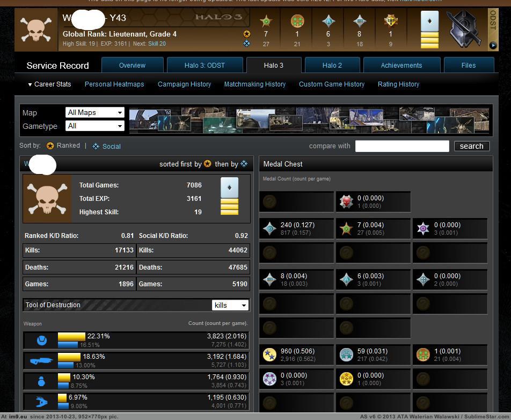The height and width of the screenshot is (420, 511).
Task: Open the Gametype dropdown showing All
Action: coord(95,126)
